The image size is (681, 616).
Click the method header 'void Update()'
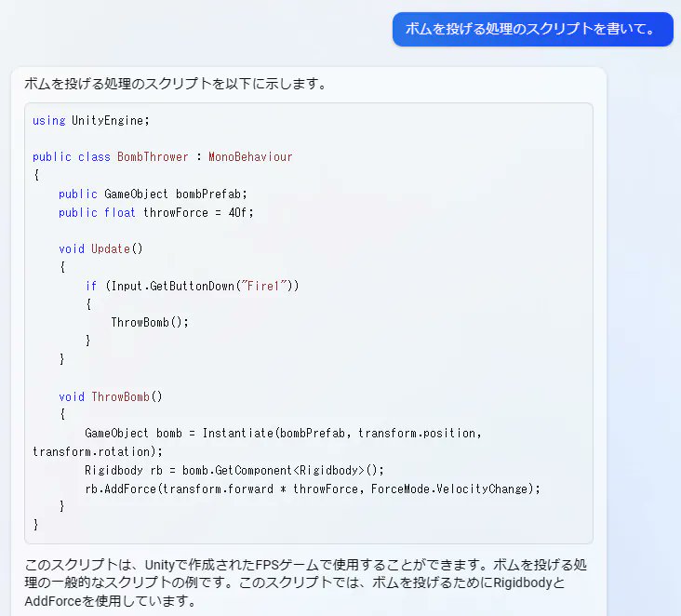pyautogui.click(x=100, y=248)
